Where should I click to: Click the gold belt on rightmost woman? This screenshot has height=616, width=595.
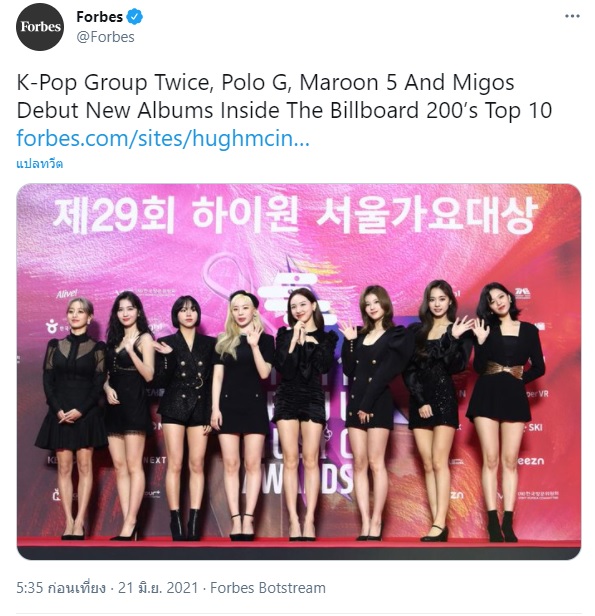pos(505,370)
